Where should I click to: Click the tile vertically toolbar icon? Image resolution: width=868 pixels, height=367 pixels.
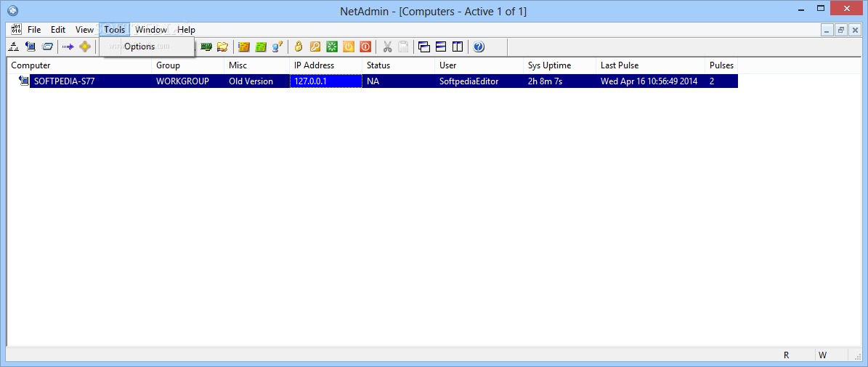458,47
